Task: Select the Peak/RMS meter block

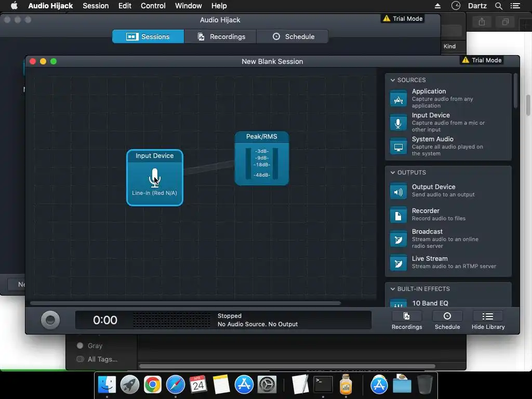Action: tap(262, 158)
